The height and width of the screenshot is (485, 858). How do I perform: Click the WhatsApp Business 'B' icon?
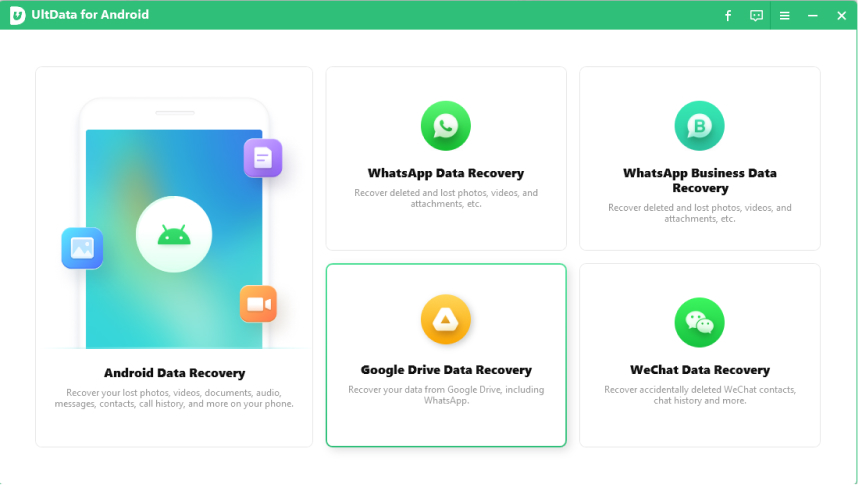[699, 126]
